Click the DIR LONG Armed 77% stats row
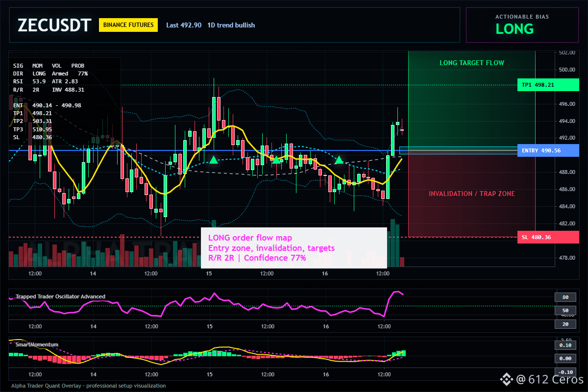This screenshot has width=588, height=392. click(x=50, y=73)
